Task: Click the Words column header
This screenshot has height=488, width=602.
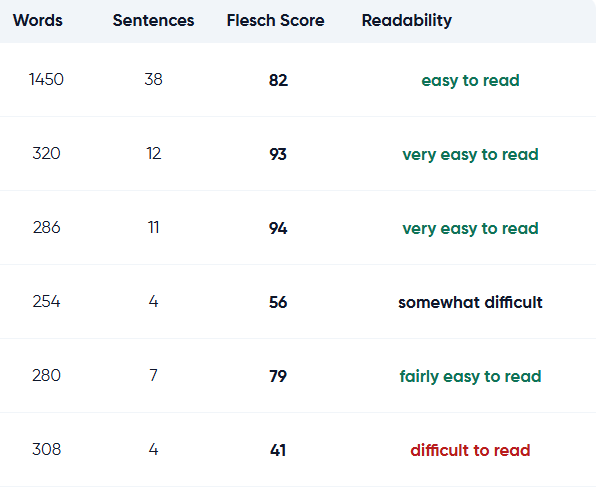Action: [38, 20]
